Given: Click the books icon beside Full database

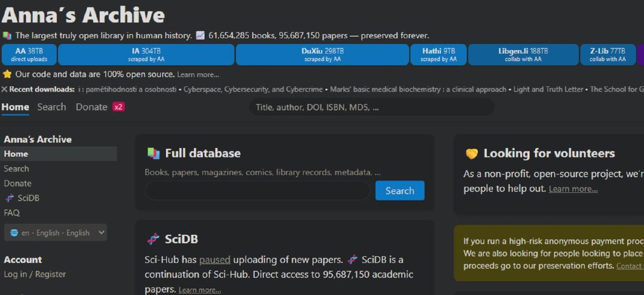Looking at the screenshot, I should point(153,153).
